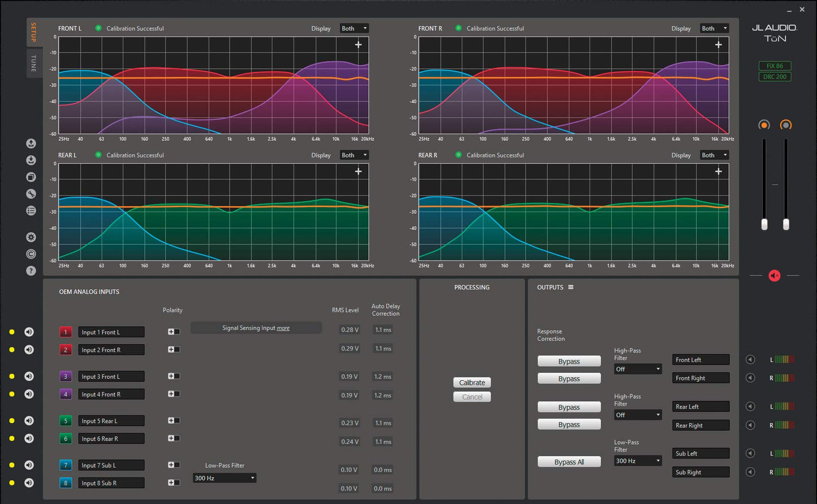The width and height of the screenshot is (817, 504).
Task: Toggle polarity switch for Input 1 Front L
Action: [174, 332]
